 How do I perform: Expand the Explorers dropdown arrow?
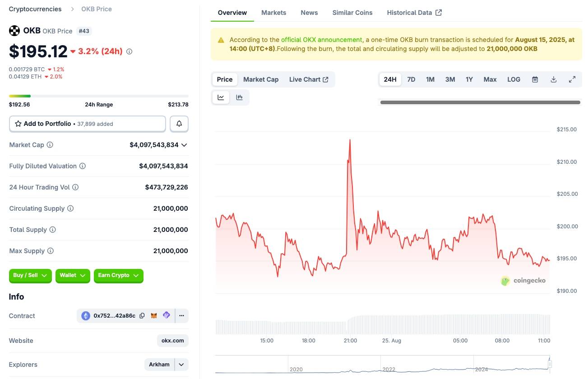[x=181, y=365]
